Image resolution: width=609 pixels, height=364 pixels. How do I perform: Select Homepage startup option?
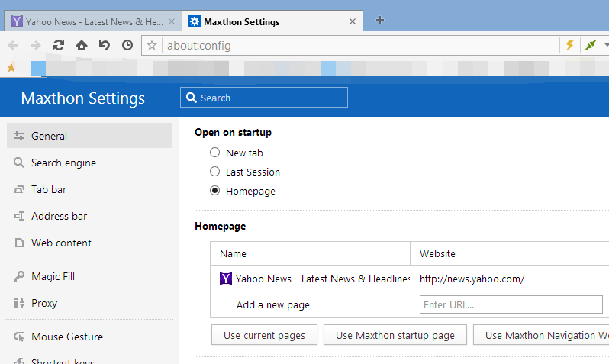point(214,191)
